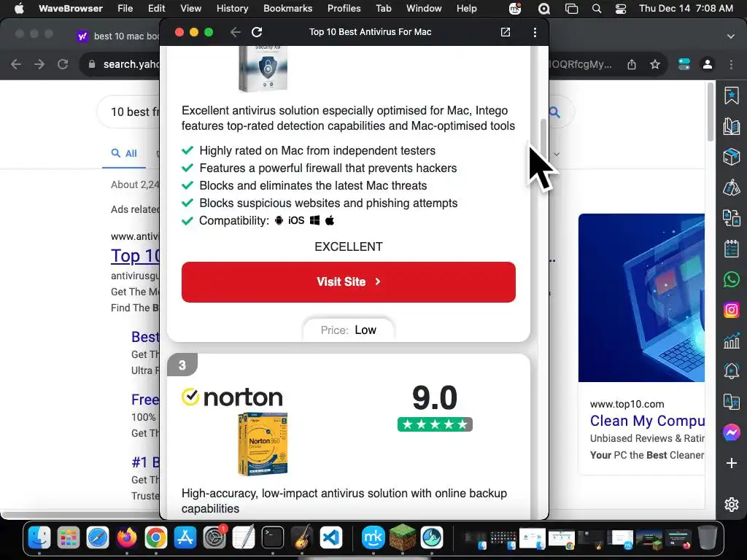Open the checklist notes sidebar icon
The image size is (747, 560).
click(x=731, y=249)
